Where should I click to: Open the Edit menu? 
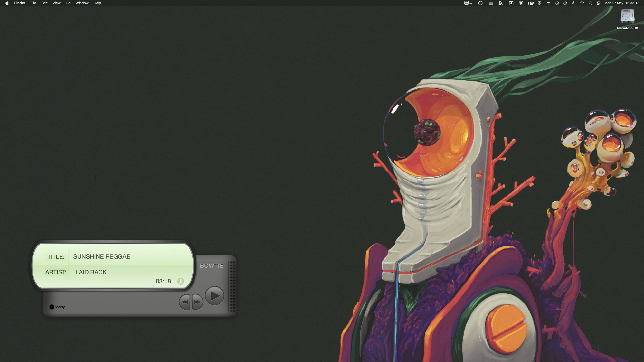(44, 3)
